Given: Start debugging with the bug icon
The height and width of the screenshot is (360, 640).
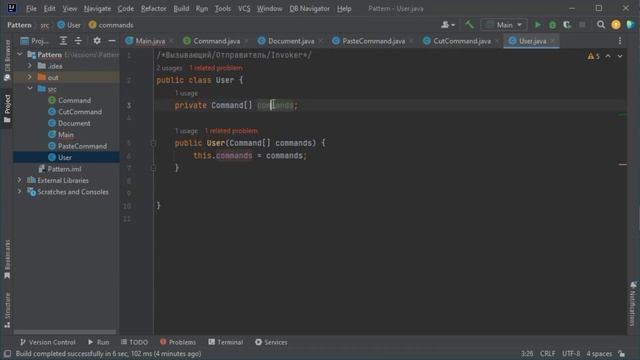Looking at the screenshot, I should point(552,25).
